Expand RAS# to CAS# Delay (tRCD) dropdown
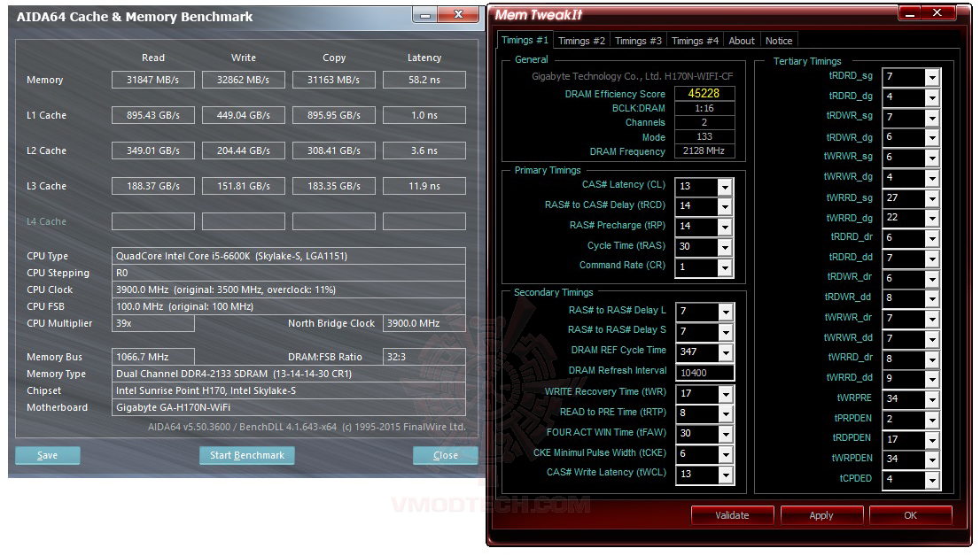 (x=725, y=206)
